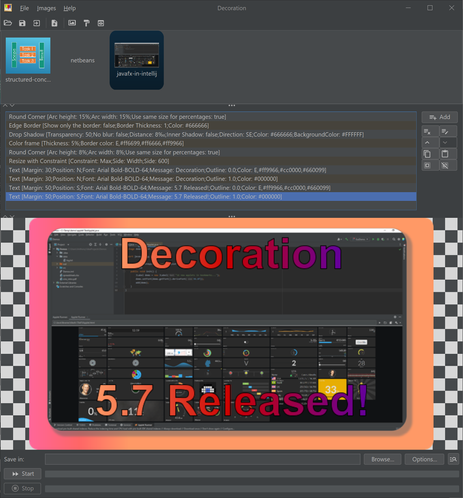Screen dimensions: 463x498
Task: Click the add image toolbar icon
Action: click(72, 23)
